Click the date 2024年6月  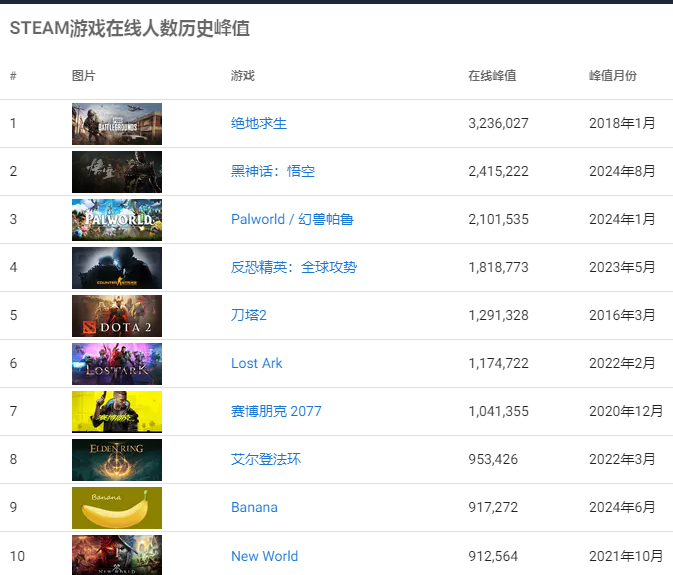pyautogui.click(x=622, y=508)
